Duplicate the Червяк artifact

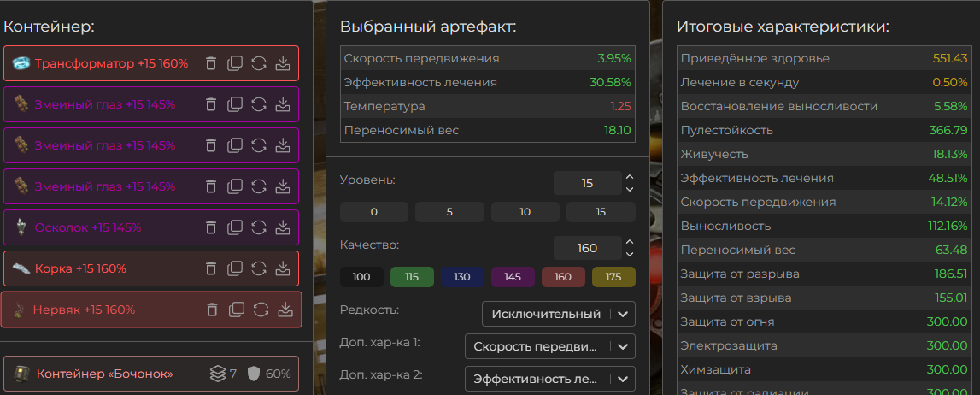[x=237, y=310]
